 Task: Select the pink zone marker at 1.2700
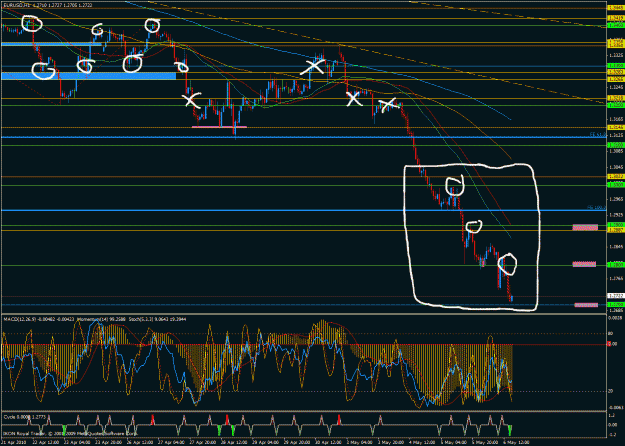click(x=586, y=305)
